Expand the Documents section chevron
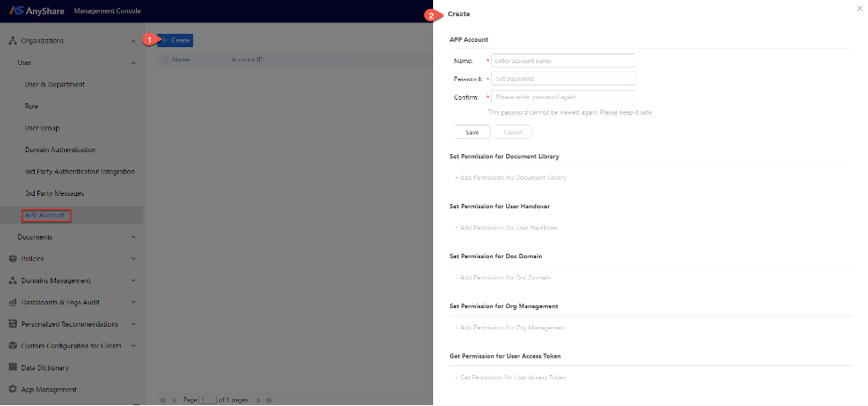The image size is (868, 406). coord(133,237)
